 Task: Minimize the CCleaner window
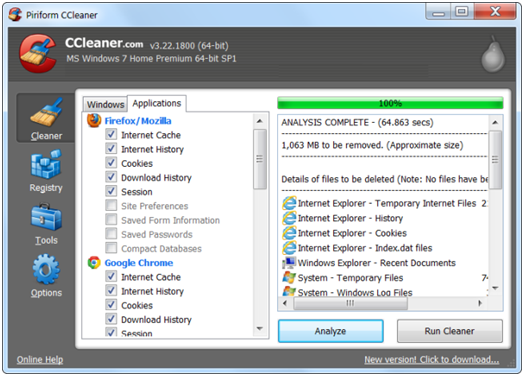[438, 12]
